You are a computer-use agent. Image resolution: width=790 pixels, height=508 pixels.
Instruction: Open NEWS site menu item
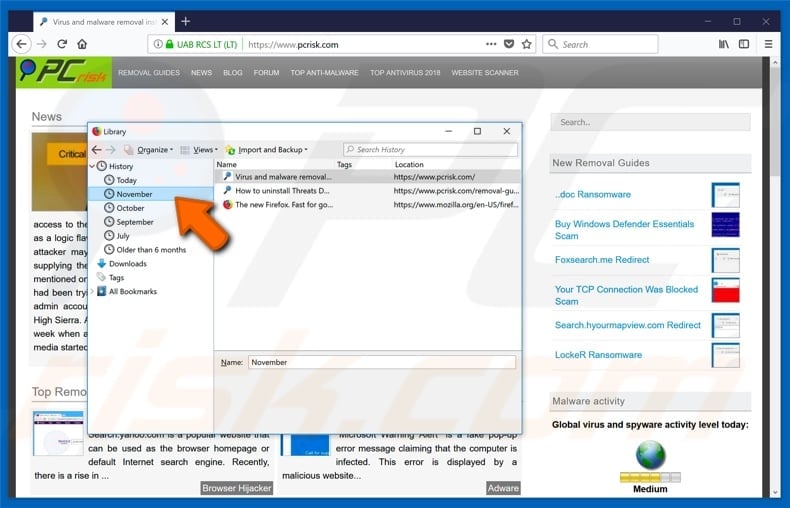pos(201,73)
